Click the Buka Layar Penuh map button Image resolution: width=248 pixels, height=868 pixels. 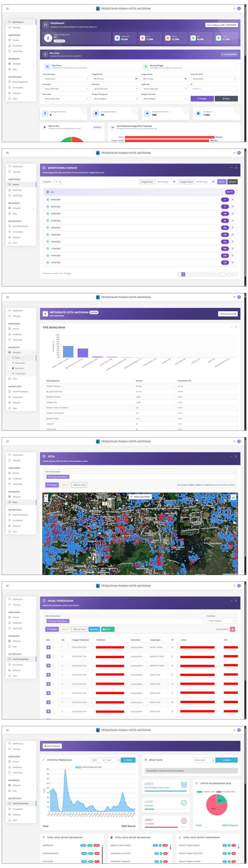(x=140, y=497)
